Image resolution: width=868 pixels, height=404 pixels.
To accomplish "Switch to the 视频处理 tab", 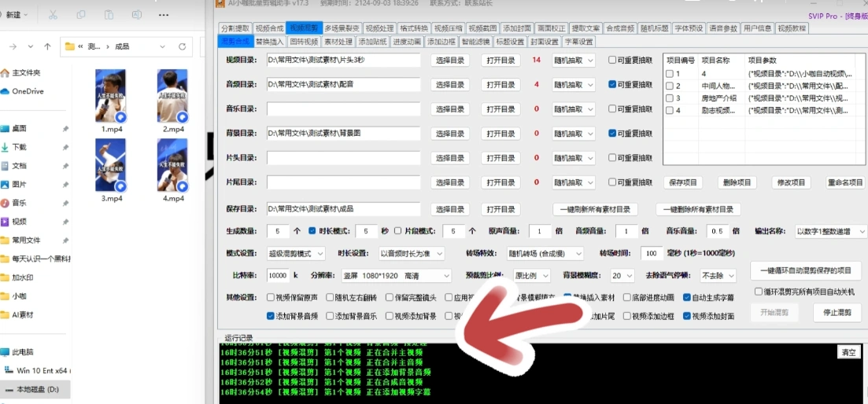I will [x=379, y=28].
